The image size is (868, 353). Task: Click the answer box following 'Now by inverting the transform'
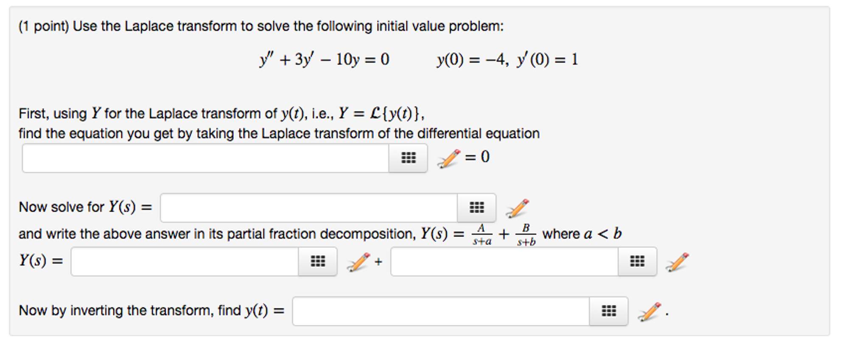coord(441,311)
